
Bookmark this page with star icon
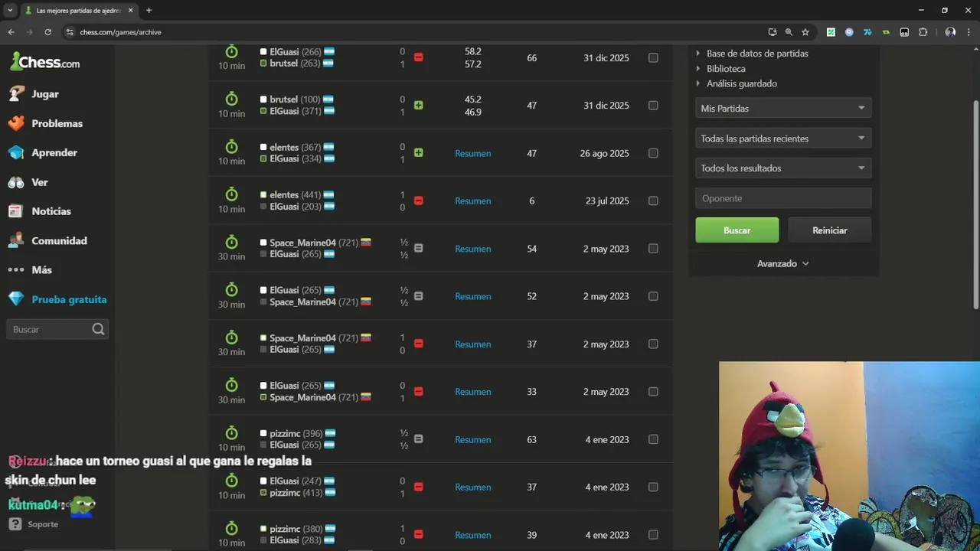[x=805, y=32]
